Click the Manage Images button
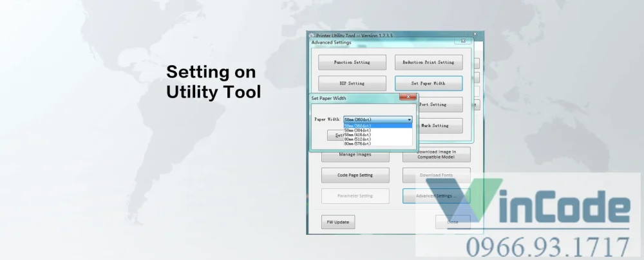The width and height of the screenshot is (644, 260). [355, 155]
